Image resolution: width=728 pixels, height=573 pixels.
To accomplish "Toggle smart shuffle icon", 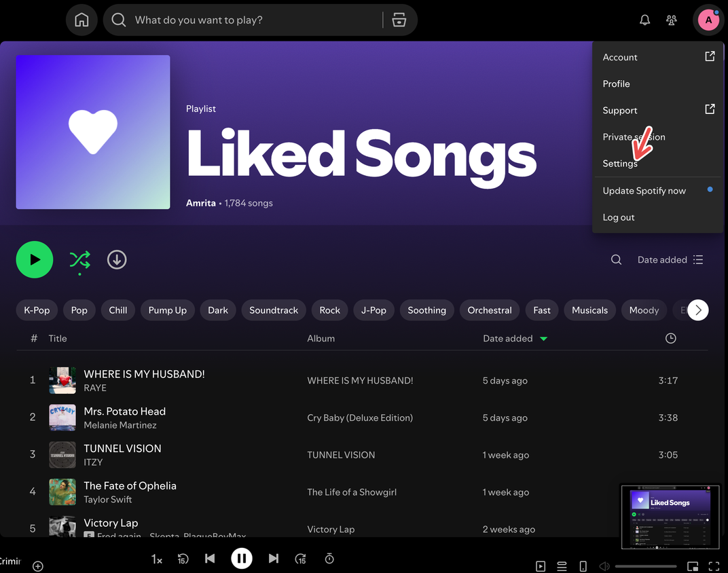I will tap(80, 260).
